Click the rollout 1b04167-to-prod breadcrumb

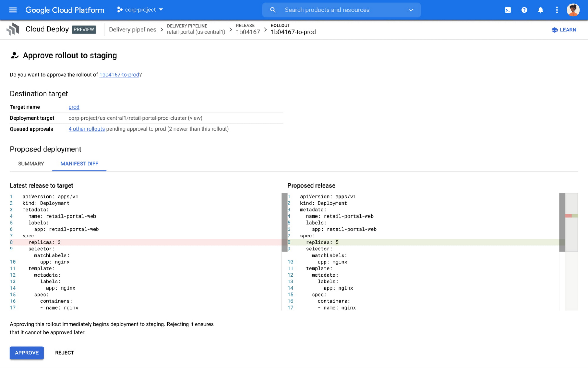pyautogui.click(x=293, y=29)
